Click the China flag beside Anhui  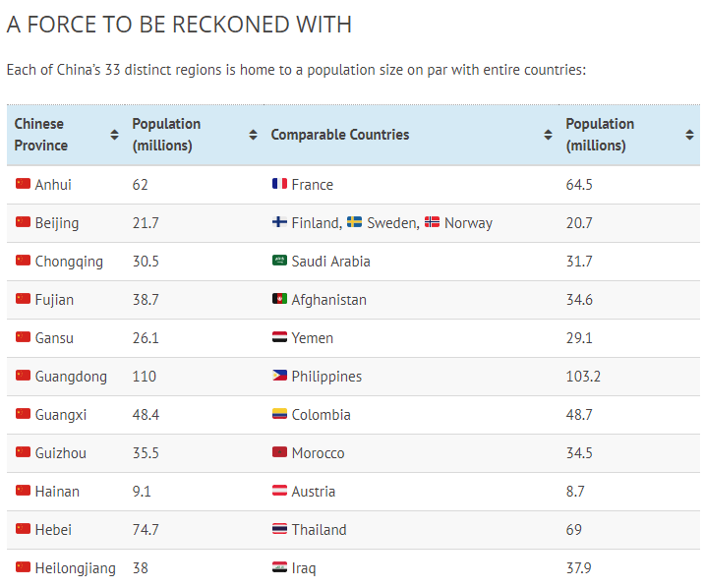(x=23, y=184)
